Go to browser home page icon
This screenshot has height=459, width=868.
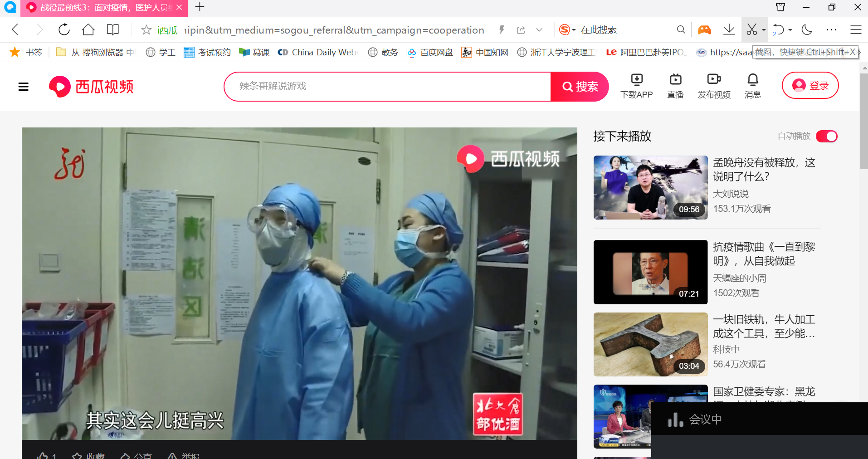(x=88, y=30)
